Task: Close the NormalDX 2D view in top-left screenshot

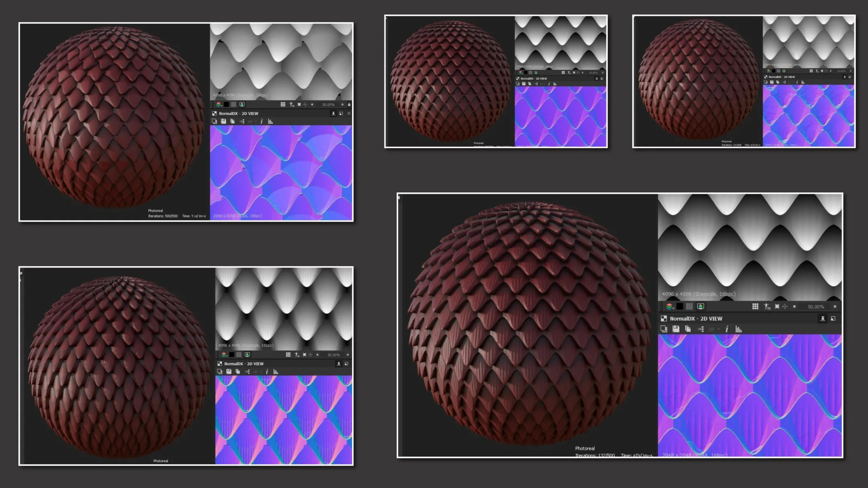Action: 349,114
